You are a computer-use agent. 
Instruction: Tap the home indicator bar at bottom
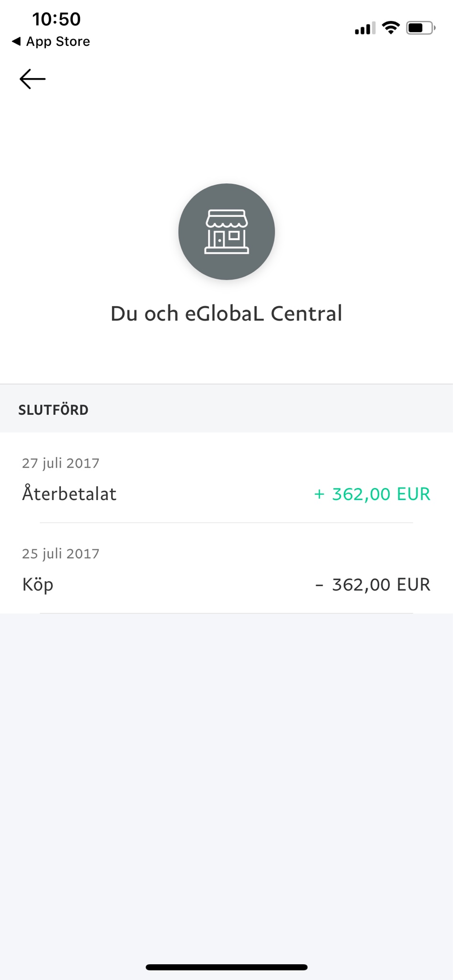[x=226, y=967]
